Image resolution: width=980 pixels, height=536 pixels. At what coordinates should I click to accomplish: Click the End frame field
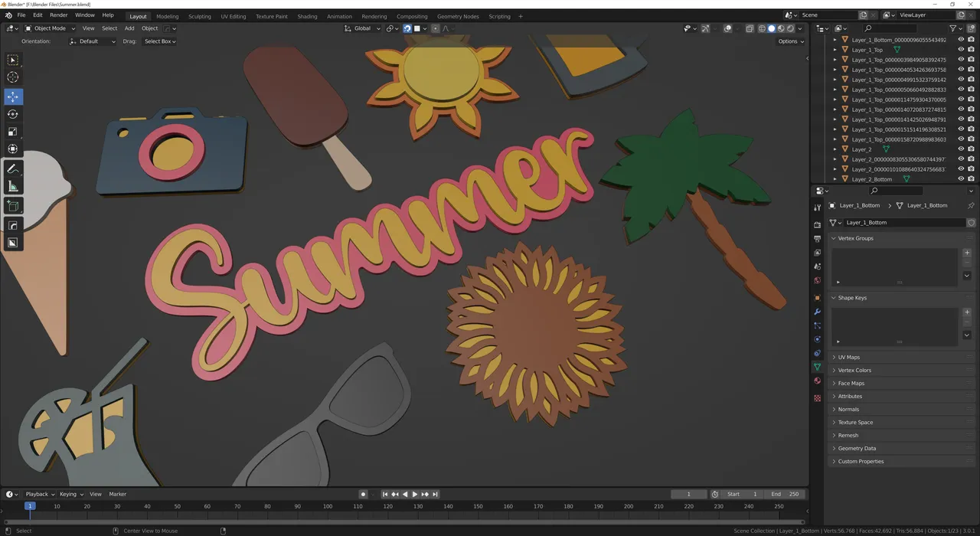click(x=786, y=494)
